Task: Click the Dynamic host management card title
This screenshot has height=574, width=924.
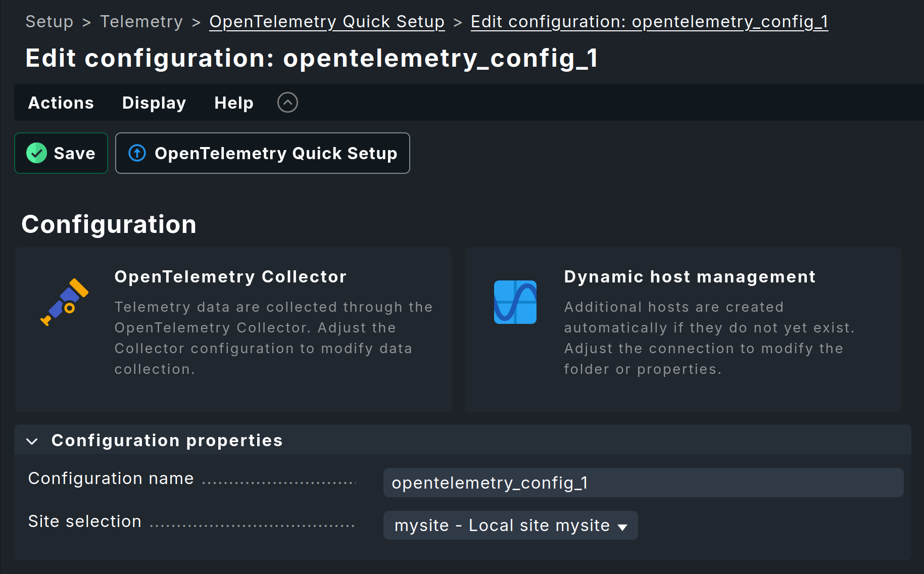Action: [x=690, y=276]
